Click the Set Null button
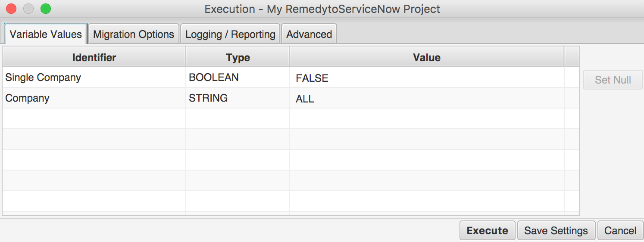644x242 pixels. (613, 80)
